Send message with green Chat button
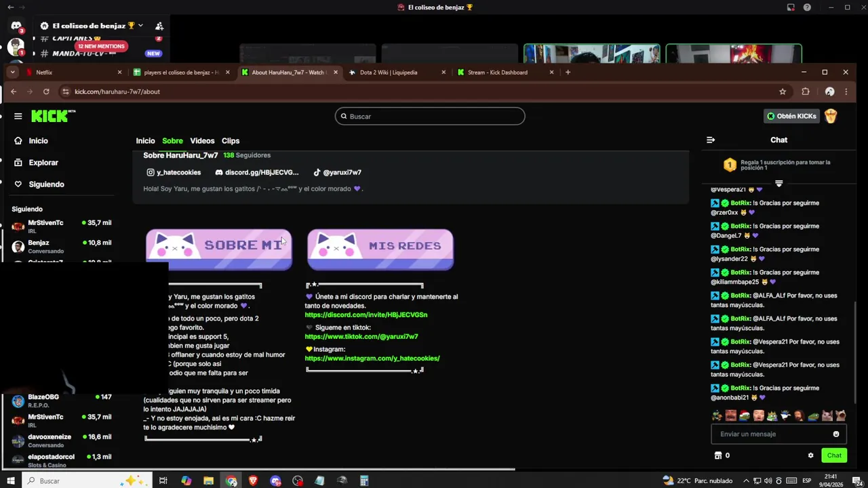This screenshot has width=868, height=488. [x=834, y=455]
